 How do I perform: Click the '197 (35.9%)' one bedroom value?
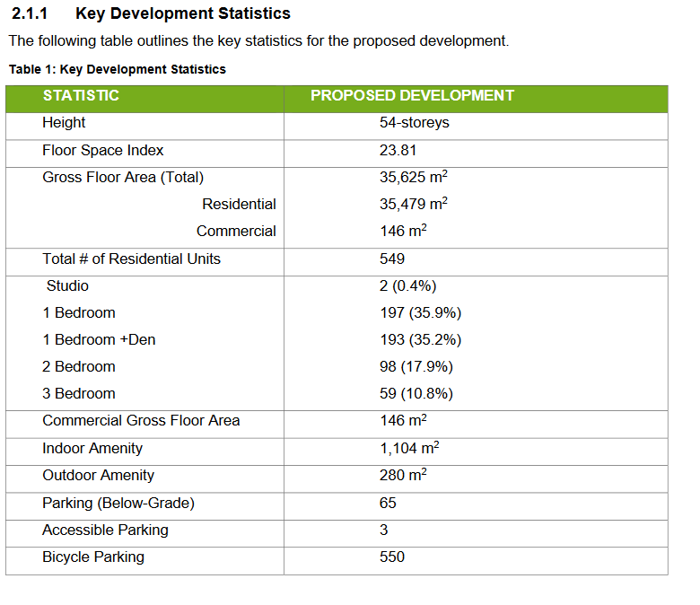[x=420, y=312]
